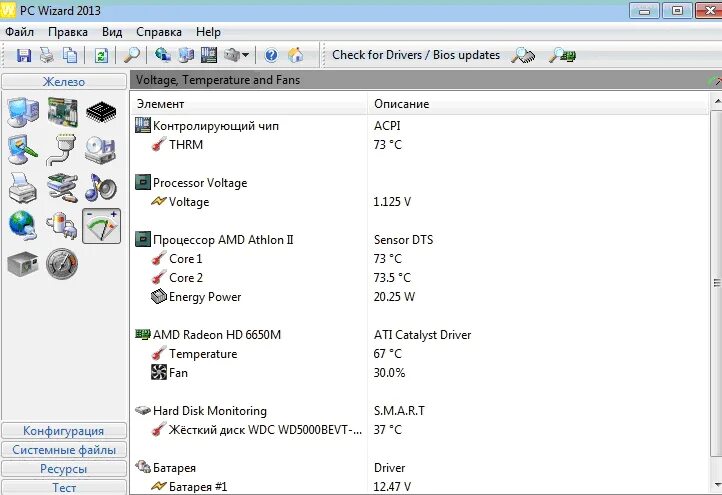Open Multimedia speaker note icon in sidebar

pos(101,188)
